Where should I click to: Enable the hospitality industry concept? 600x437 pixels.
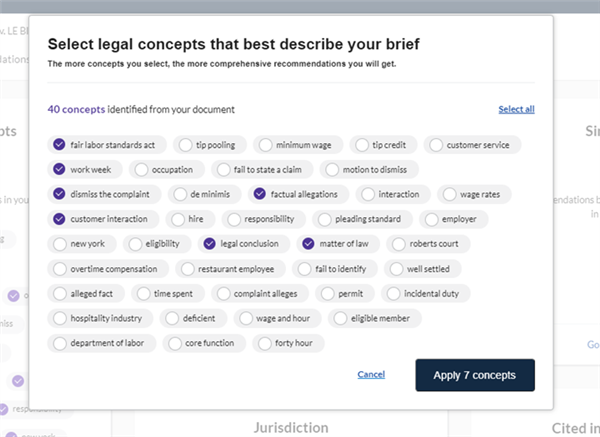(x=100, y=318)
